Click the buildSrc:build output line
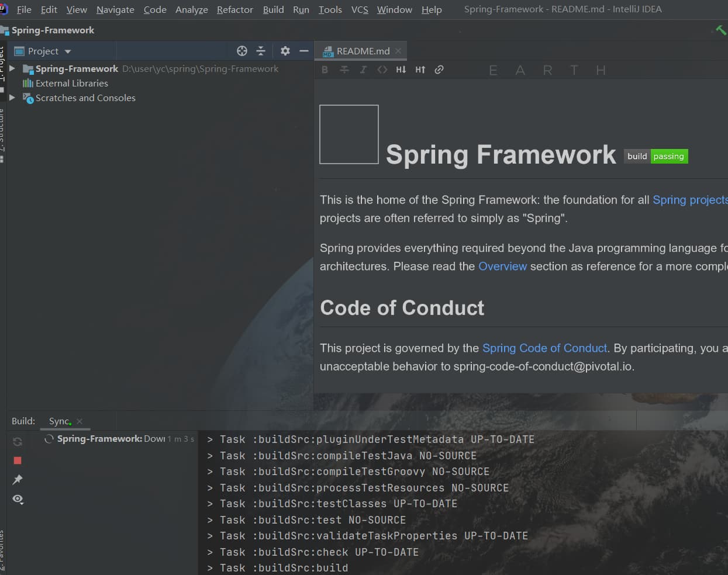Image resolution: width=728 pixels, height=575 pixels. click(x=278, y=568)
